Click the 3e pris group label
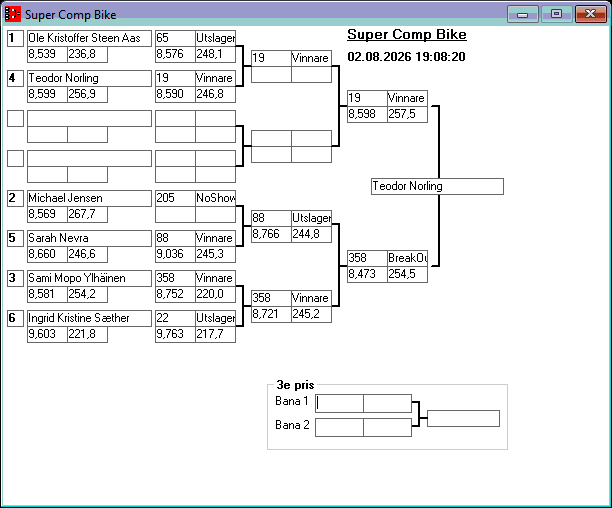The image size is (612, 508). [x=295, y=385]
